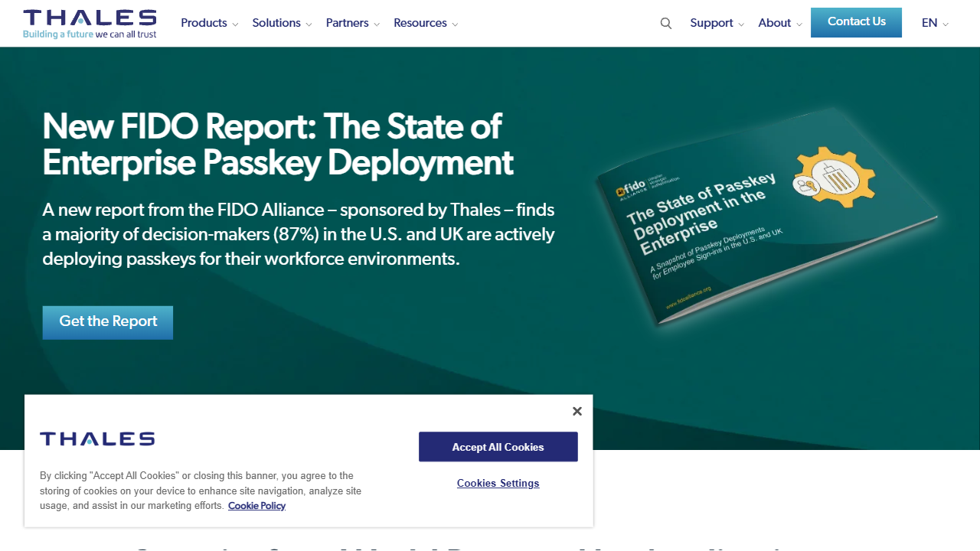
Task: Expand the Support chevron arrow
Action: point(741,24)
